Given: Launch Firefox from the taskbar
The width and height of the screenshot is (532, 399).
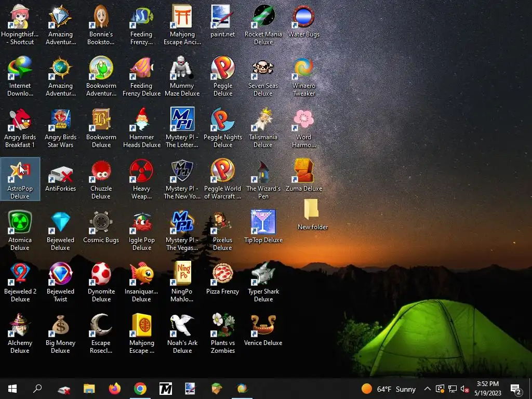Looking at the screenshot, I should click(x=115, y=389).
